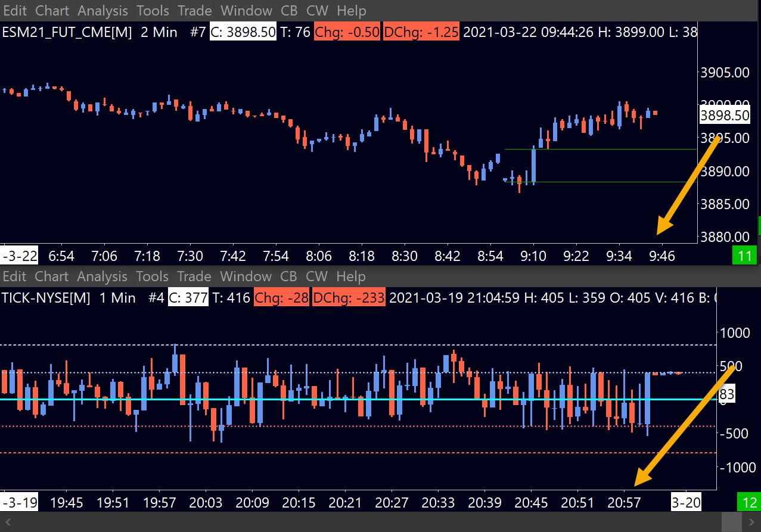Screen dimensions: 761x532
Task: Open Analysis menu in TICK-NYSE chart window
Action: [x=102, y=276]
